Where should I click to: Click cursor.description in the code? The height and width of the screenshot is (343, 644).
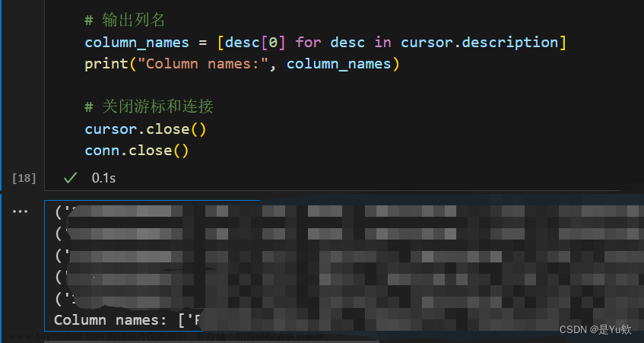pos(479,43)
